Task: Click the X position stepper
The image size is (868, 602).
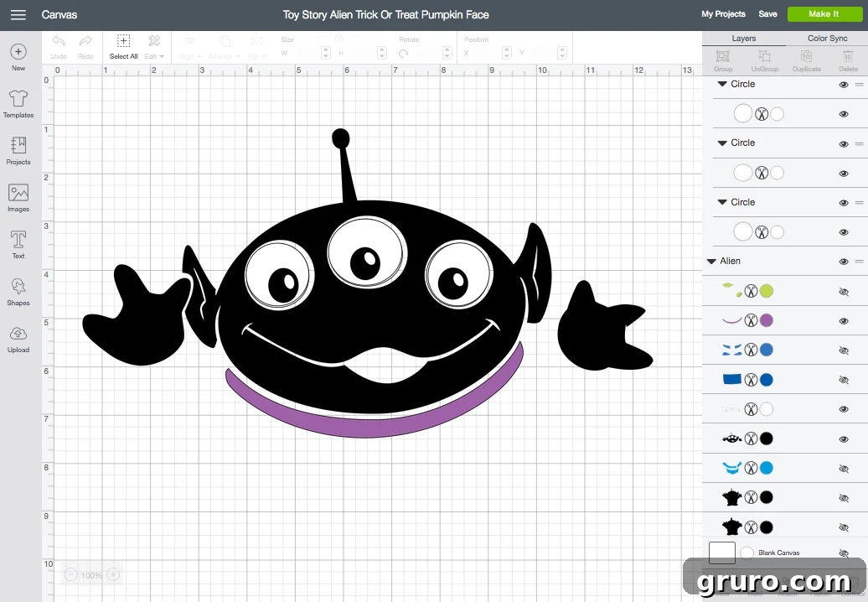Action: [x=507, y=53]
